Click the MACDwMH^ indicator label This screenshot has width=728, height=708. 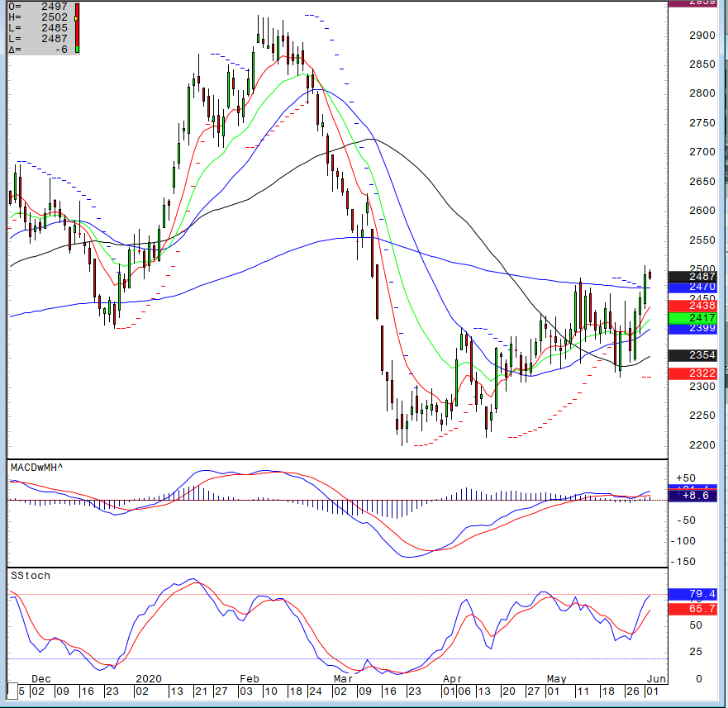click(x=36, y=468)
